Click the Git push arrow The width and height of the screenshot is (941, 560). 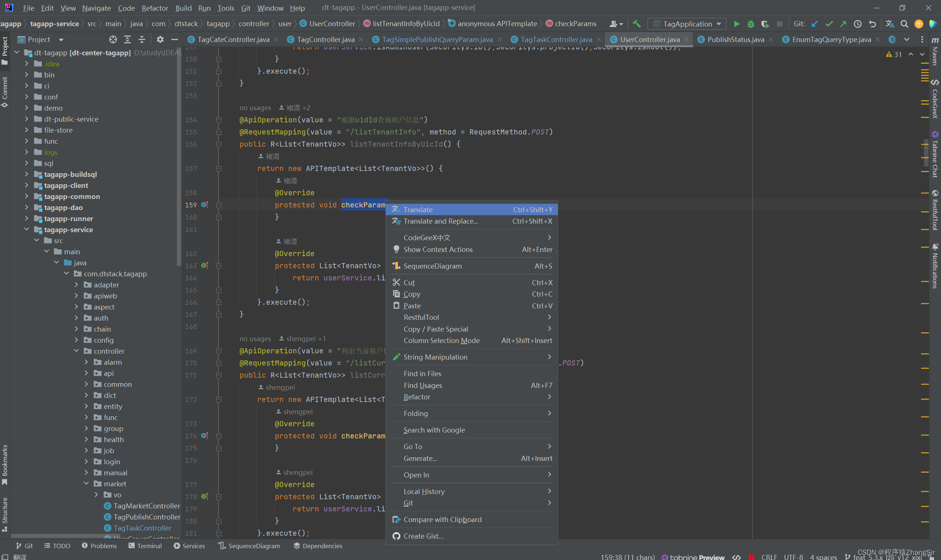click(843, 24)
